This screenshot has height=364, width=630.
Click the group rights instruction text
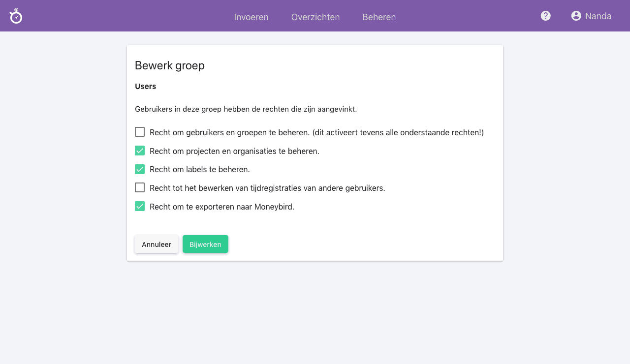245,109
